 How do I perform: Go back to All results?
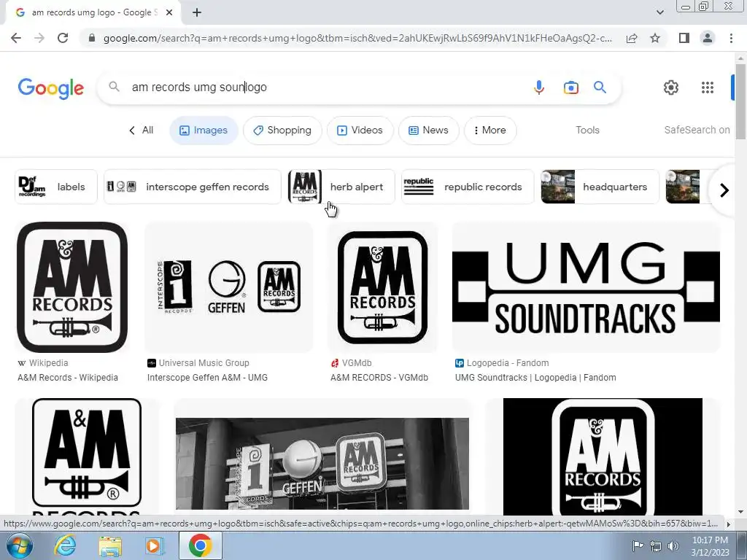point(141,130)
